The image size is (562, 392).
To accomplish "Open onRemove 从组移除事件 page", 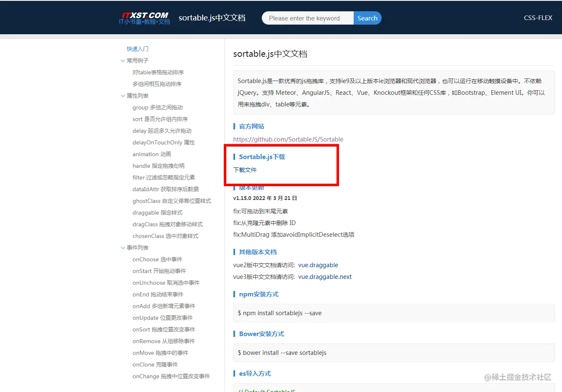I will click(x=164, y=341).
